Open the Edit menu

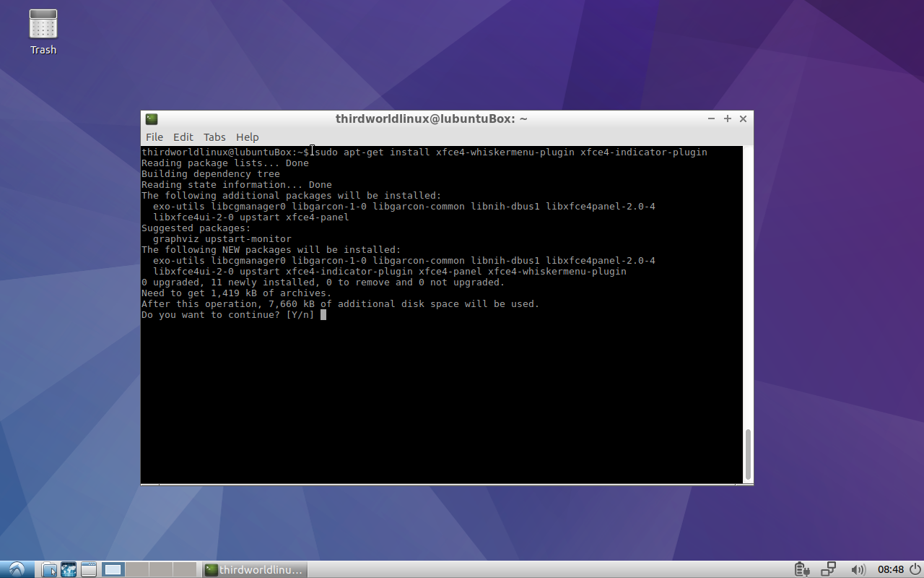[183, 137]
